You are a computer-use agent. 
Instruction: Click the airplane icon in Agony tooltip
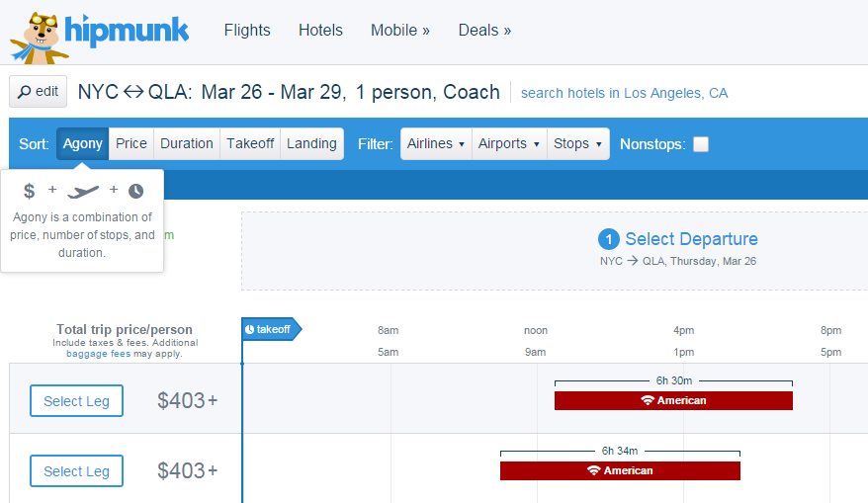tap(83, 192)
